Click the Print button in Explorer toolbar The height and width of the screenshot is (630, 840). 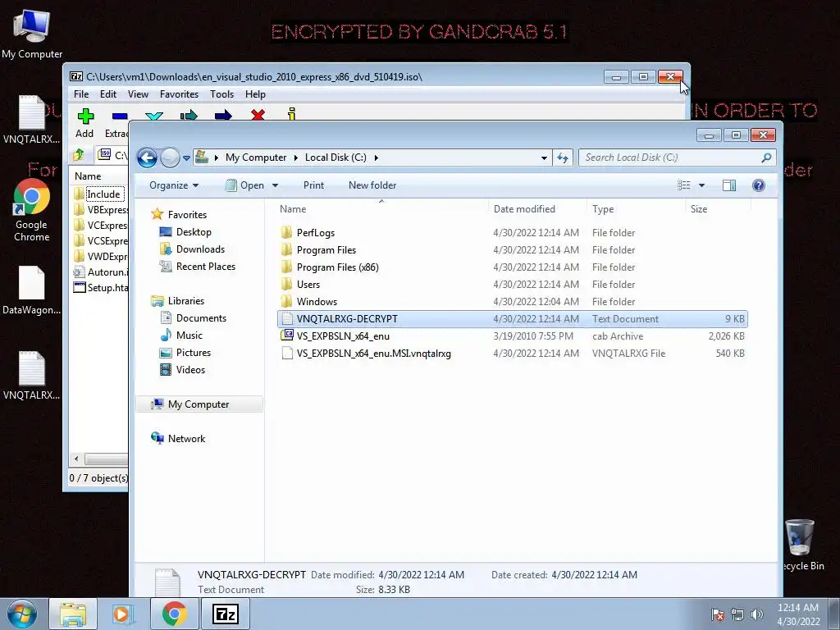(313, 185)
